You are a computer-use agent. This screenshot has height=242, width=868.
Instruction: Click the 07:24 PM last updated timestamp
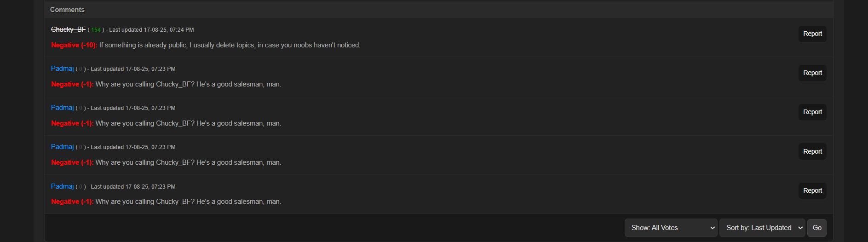click(x=168, y=30)
